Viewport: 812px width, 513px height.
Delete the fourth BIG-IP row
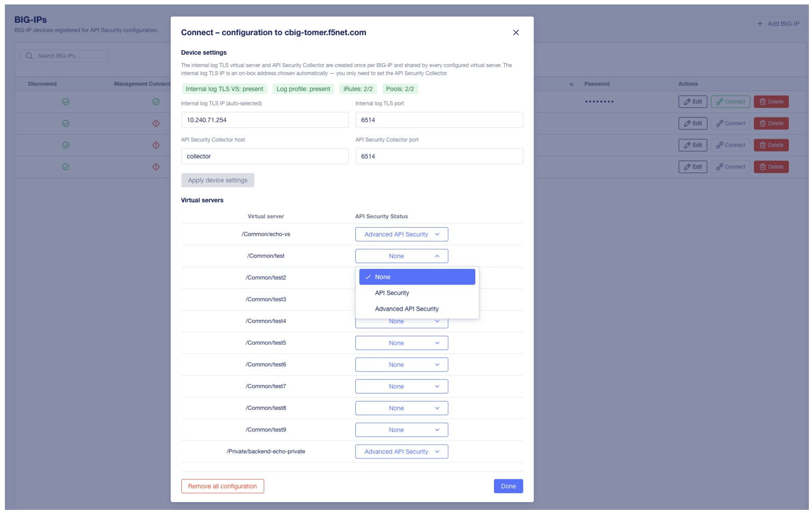point(771,167)
